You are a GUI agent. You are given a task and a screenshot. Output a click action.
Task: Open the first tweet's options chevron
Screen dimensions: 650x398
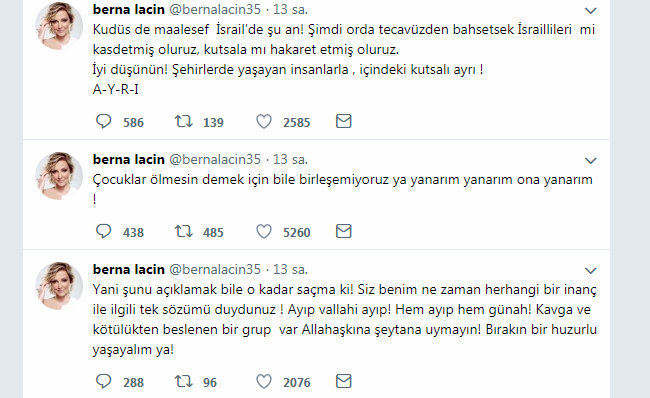pos(590,11)
